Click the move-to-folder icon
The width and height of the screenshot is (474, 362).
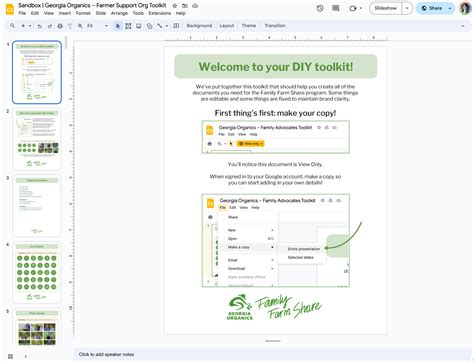[x=185, y=6]
